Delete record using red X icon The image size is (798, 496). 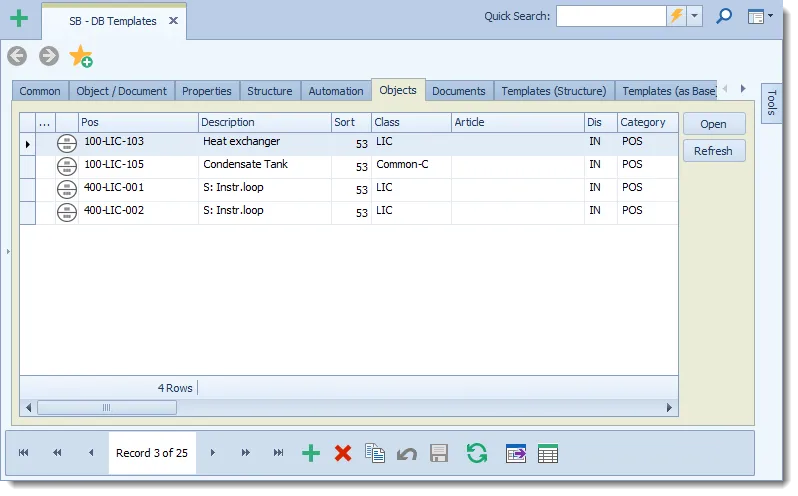click(343, 453)
